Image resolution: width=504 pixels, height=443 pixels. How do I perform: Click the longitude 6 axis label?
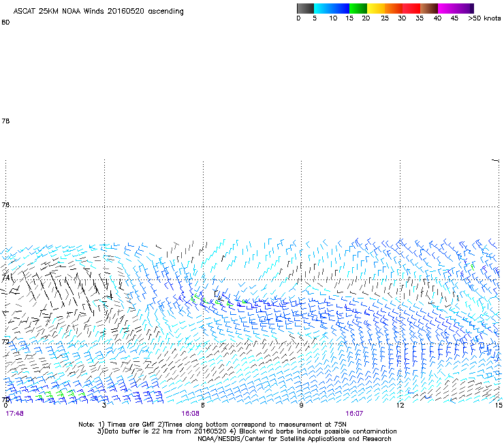pos(203,406)
